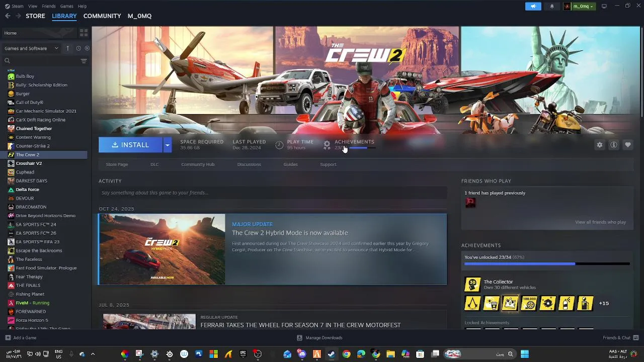The image size is (644, 362).
Task: View the 100,000 wheel achievement badge
Action: click(x=529, y=303)
